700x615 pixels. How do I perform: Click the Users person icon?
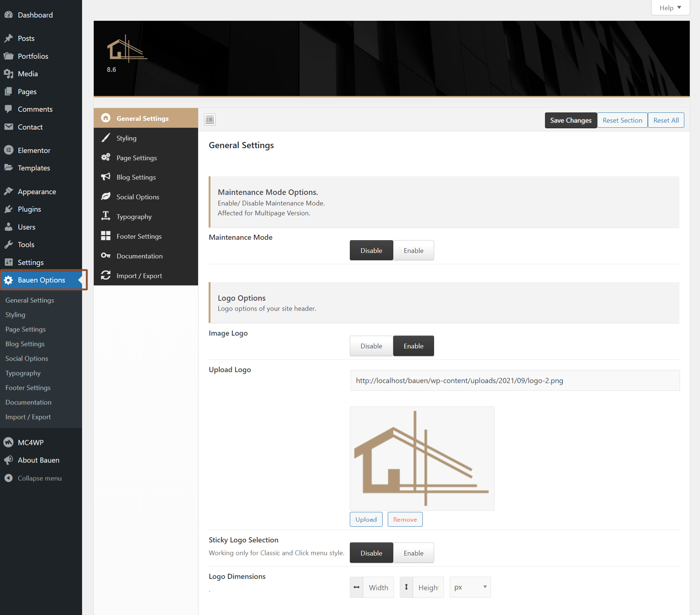point(8,227)
